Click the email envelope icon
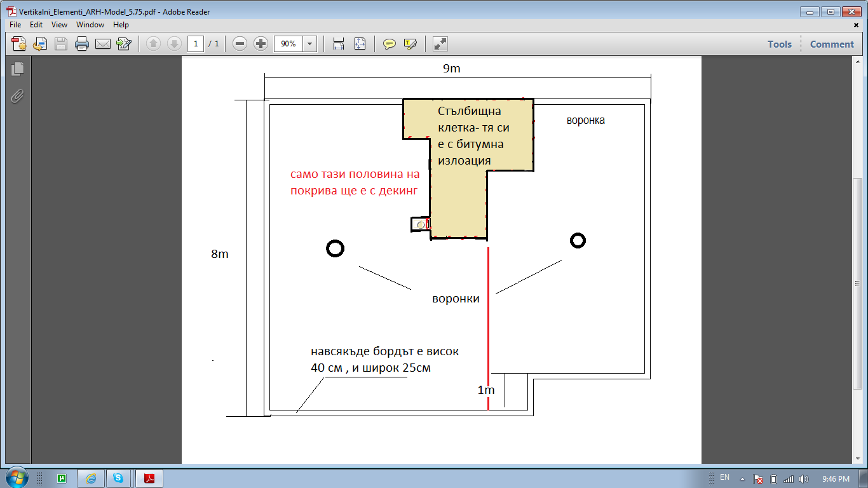This screenshot has height=488, width=868. pos(102,44)
